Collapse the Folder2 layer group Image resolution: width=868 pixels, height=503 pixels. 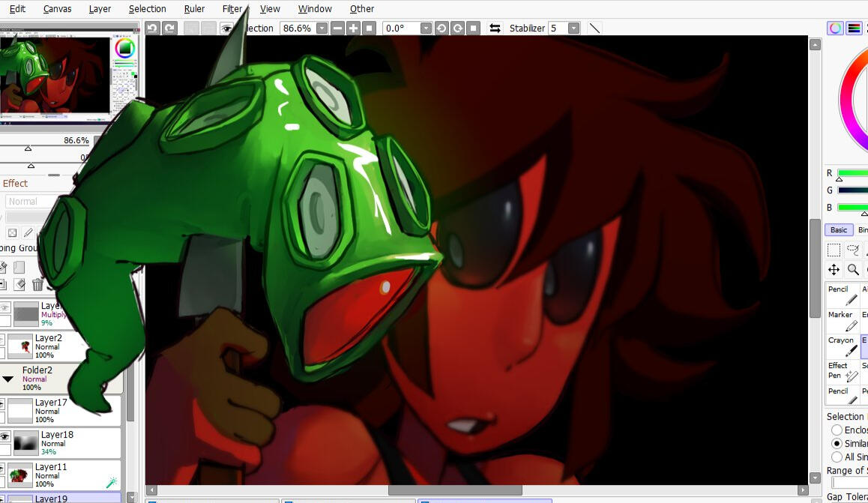[x=8, y=379]
